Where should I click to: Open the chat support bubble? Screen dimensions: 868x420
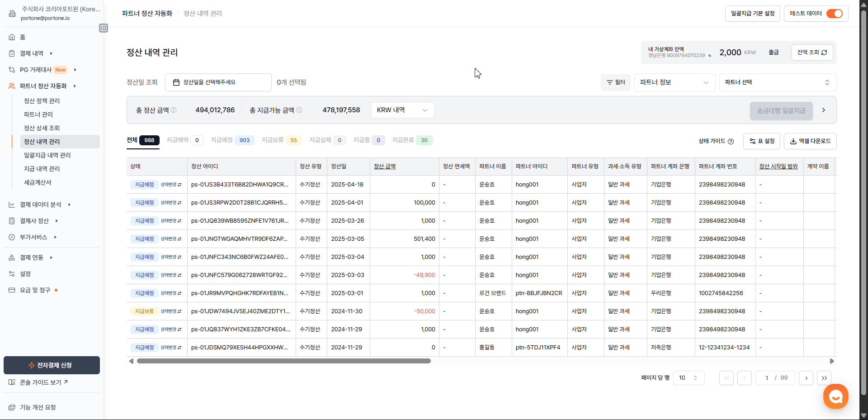point(835,396)
